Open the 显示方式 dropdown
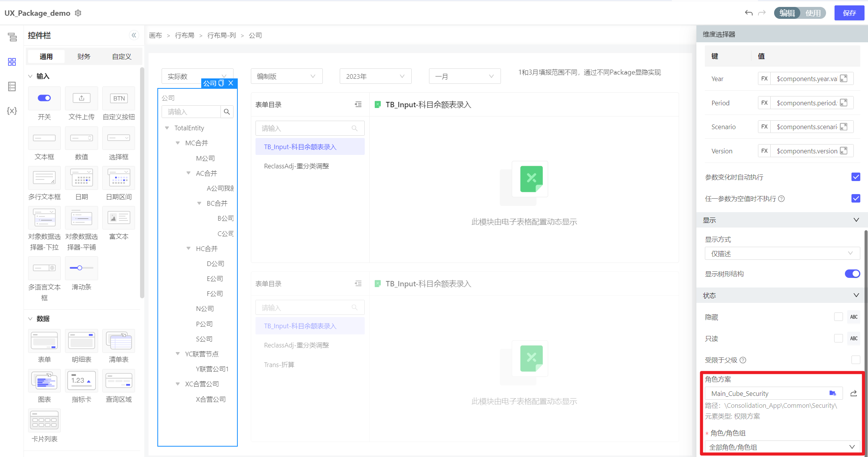The width and height of the screenshot is (868, 457). pos(782,254)
